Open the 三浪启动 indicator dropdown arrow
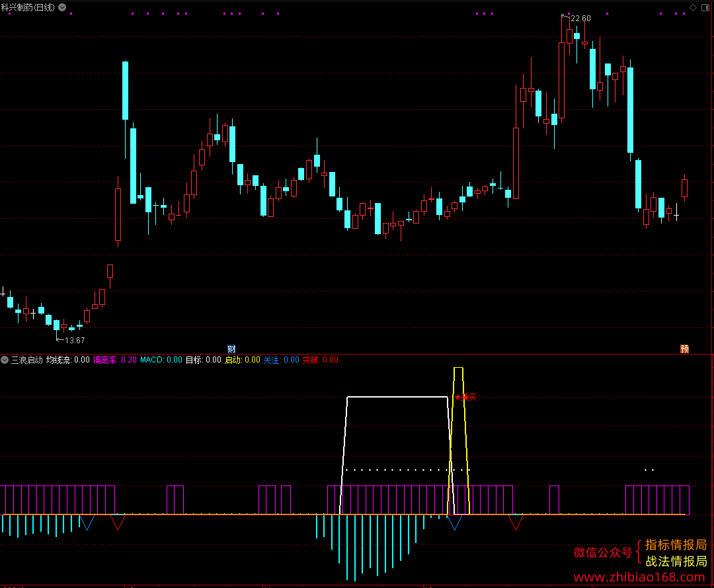 click(x=5, y=360)
